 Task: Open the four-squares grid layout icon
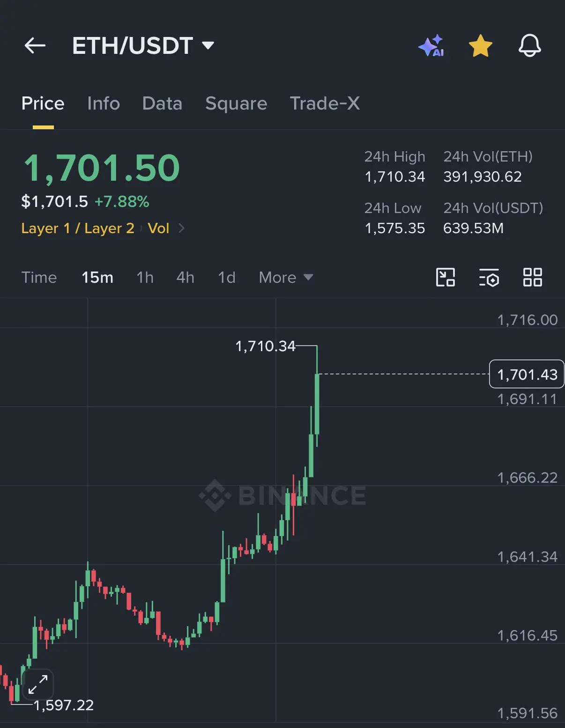tap(533, 277)
